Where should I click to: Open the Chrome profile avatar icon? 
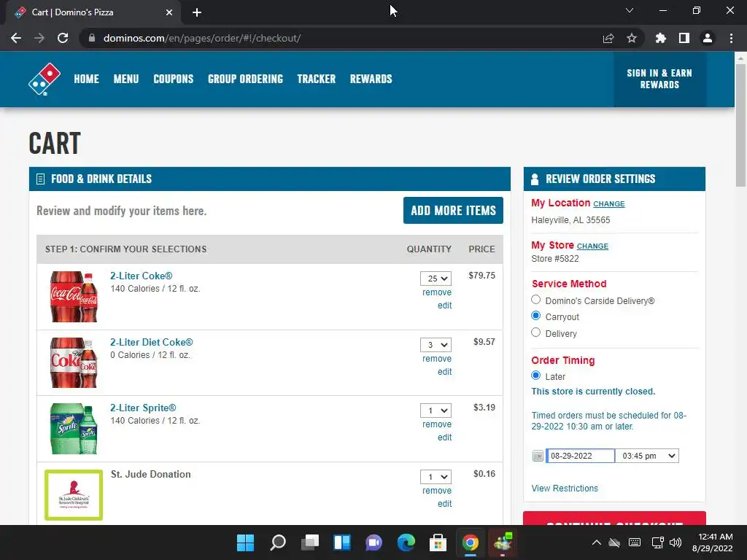[708, 38]
